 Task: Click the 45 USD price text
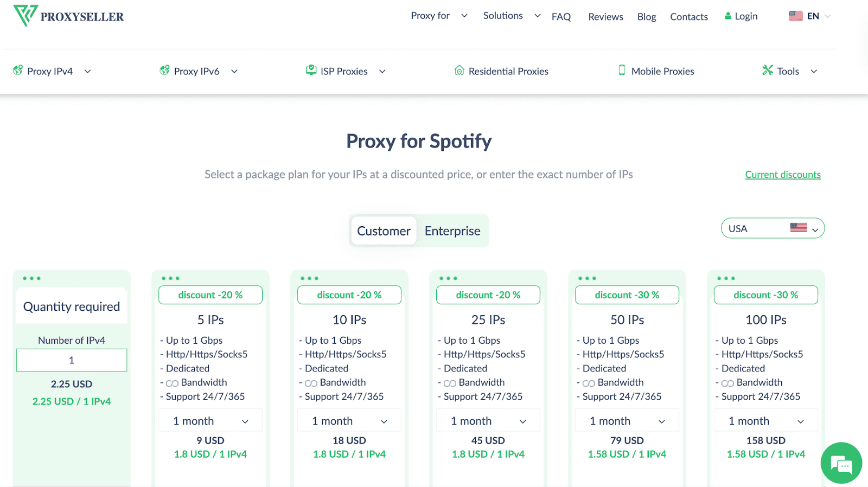pos(488,440)
